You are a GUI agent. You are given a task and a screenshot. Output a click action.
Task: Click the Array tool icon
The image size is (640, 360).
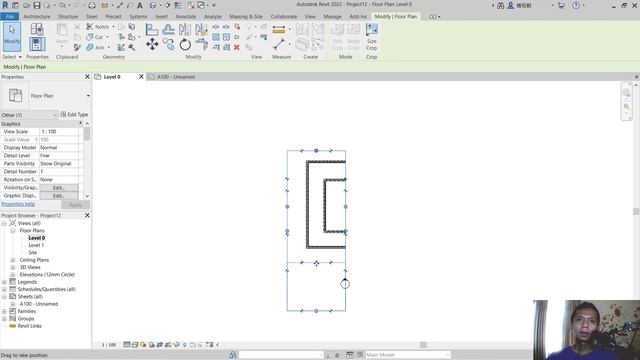pyautogui.click(x=216, y=37)
